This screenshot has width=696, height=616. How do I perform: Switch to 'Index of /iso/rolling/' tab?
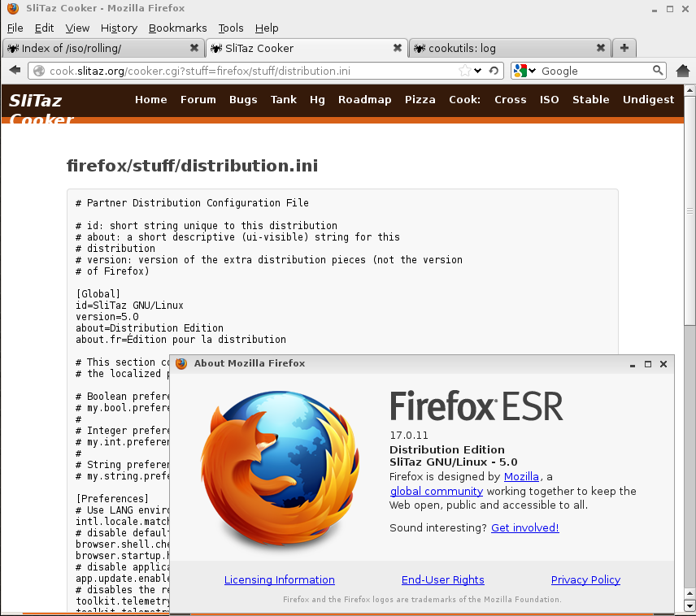point(102,48)
